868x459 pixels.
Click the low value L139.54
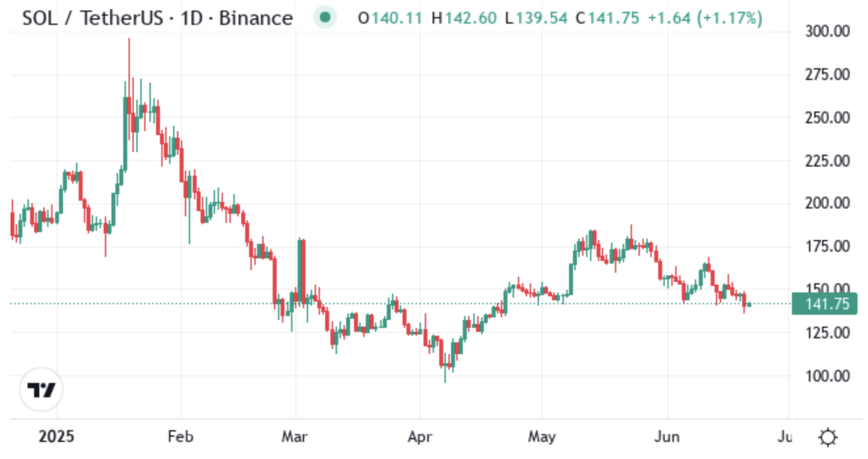(x=535, y=18)
